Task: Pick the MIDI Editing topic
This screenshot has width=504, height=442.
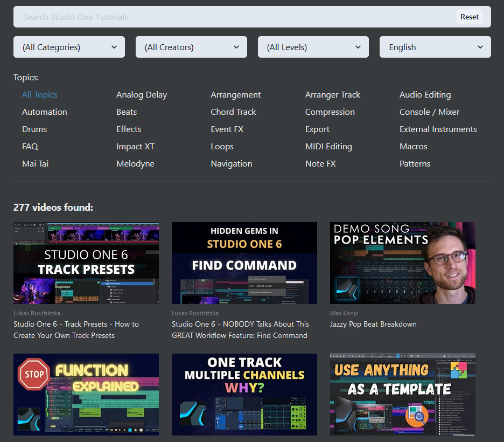Action: click(x=328, y=146)
